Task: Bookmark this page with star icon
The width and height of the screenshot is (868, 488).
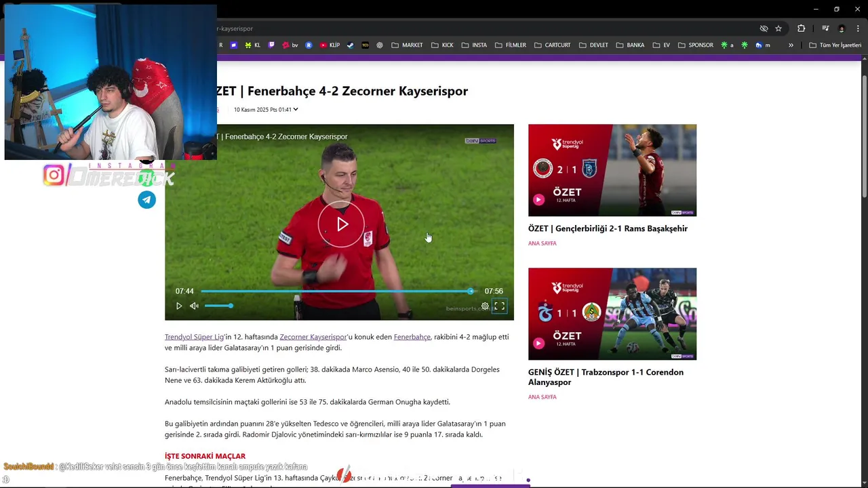Action: point(778,28)
